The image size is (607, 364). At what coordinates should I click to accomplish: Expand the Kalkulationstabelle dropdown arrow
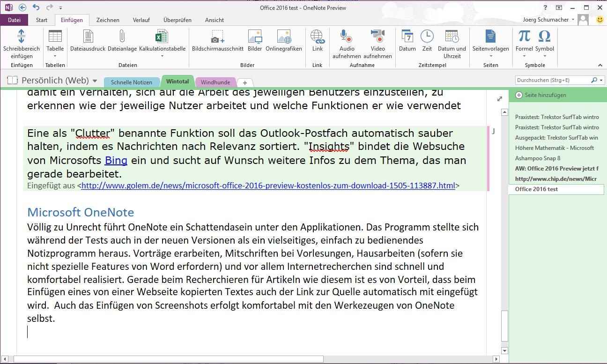(162, 56)
